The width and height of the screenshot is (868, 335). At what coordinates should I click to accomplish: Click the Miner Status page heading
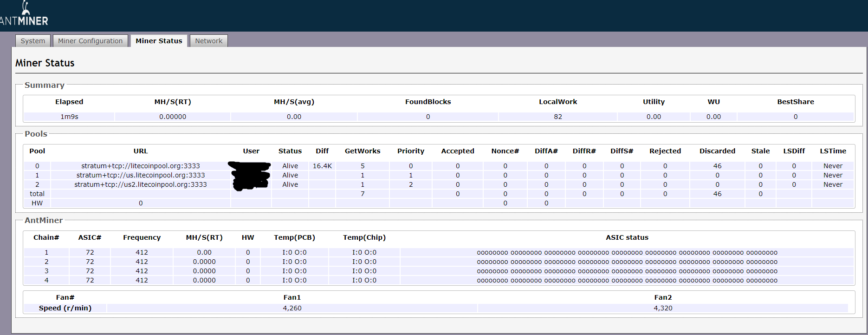point(45,63)
